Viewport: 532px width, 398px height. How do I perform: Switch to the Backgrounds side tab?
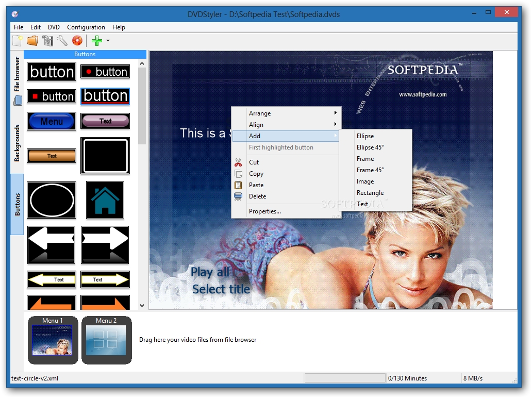17,143
